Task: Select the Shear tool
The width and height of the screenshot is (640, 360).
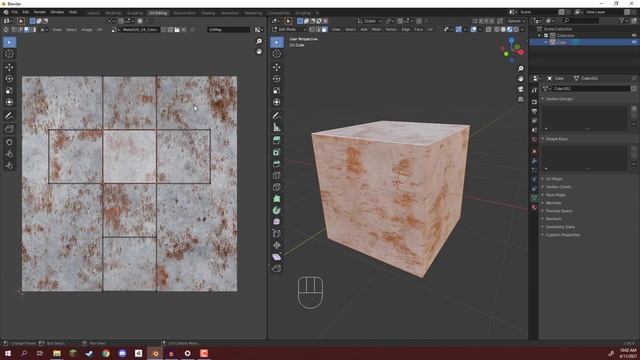Action: (277, 257)
